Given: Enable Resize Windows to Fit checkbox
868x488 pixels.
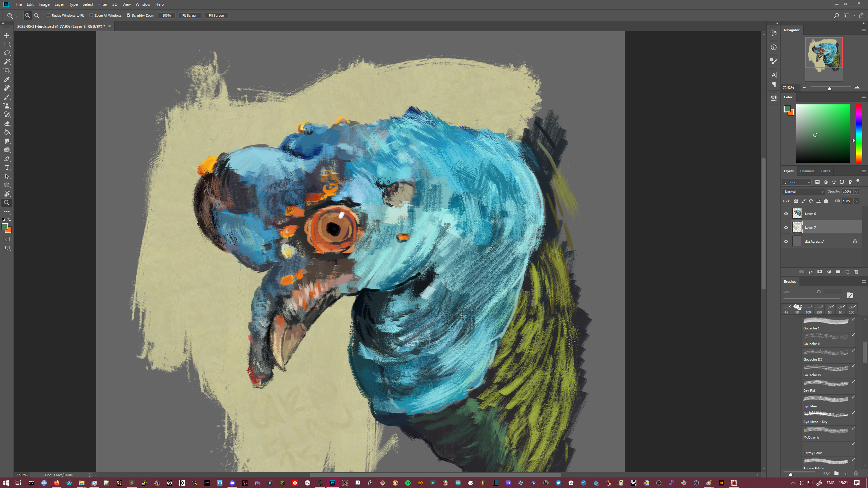Looking at the screenshot, I should coord(48,15).
